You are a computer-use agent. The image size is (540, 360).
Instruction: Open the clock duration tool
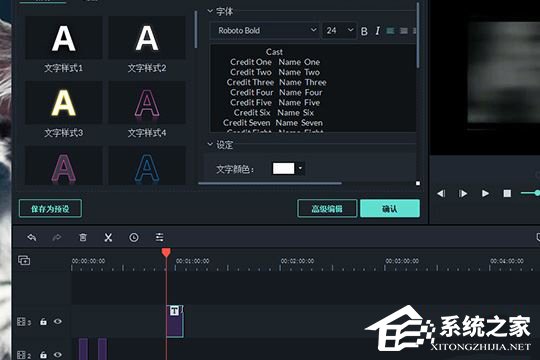134,237
